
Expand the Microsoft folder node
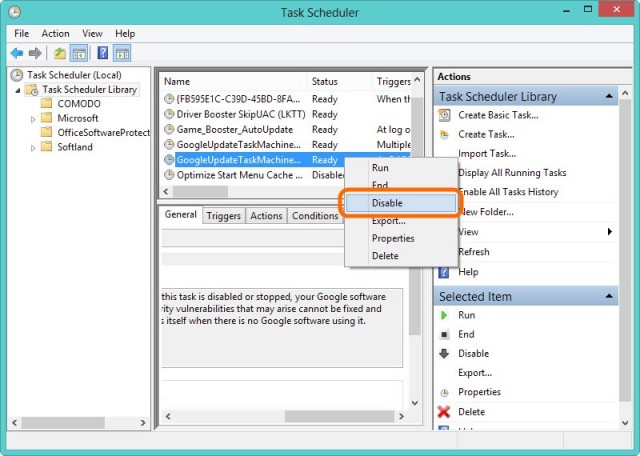click(33, 119)
